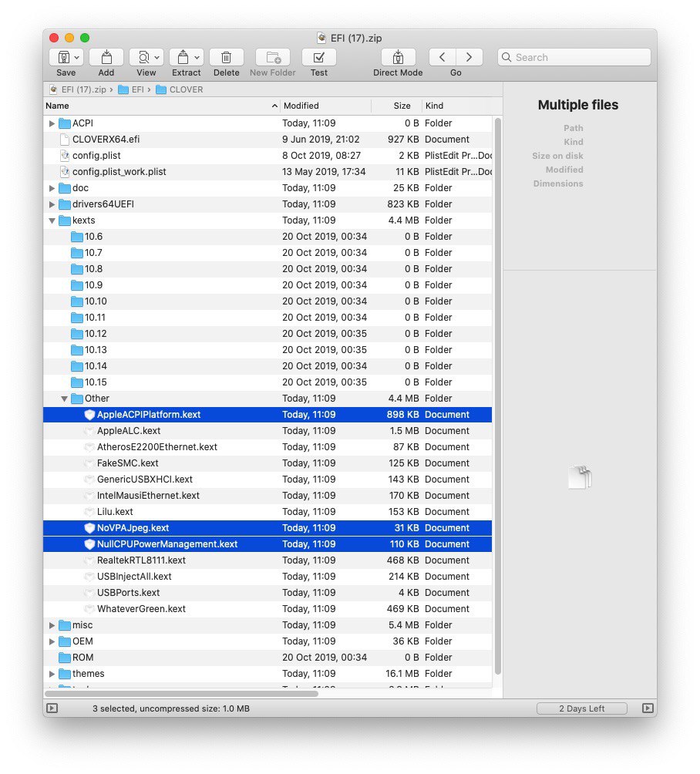Sort by the Name column header
Image resolution: width=700 pixels, height=774 pixels.
[161, 106]
